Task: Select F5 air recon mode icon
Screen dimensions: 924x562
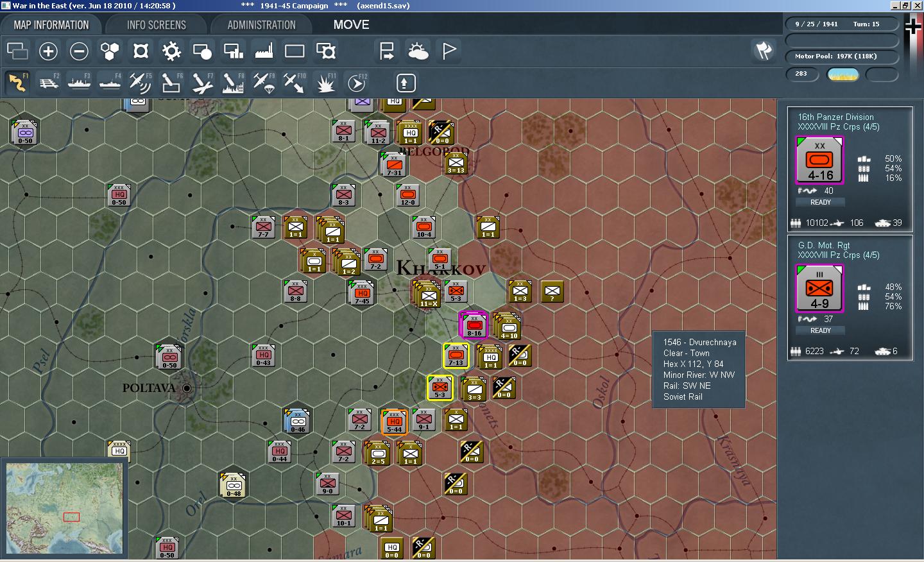Action: 141,83
